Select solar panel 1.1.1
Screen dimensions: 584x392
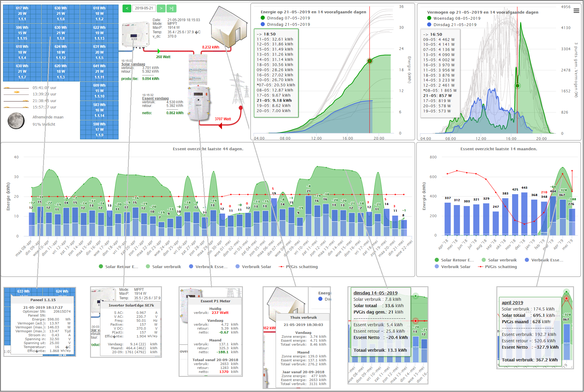click(22, 14)
